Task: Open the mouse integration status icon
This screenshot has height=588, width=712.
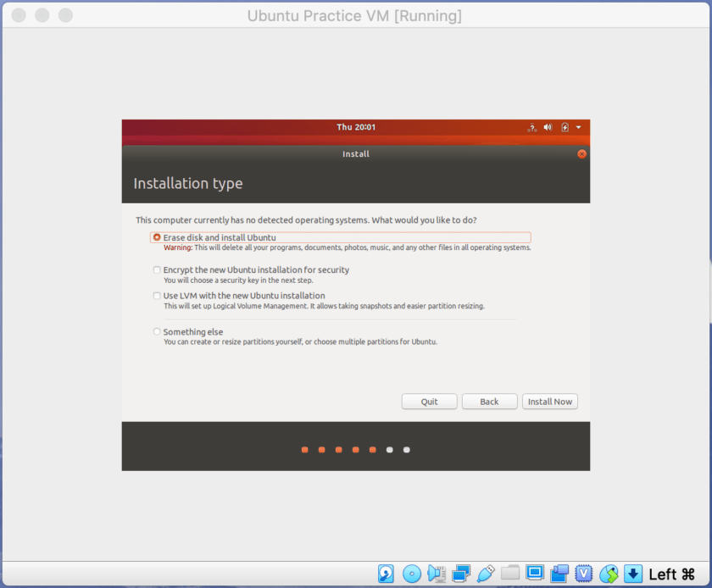Action: [x=609, y=574]
